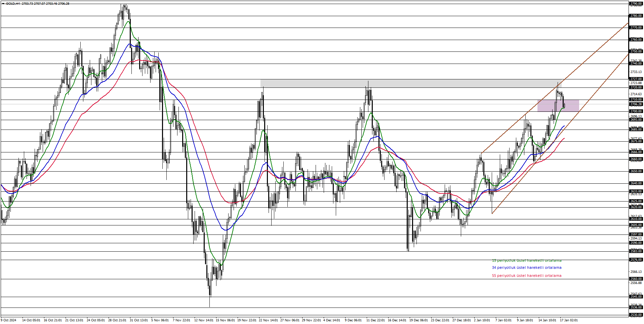The image size is (644, 324).
Task: Click the 2566.13 price scale value
Action: coord(636,272)
